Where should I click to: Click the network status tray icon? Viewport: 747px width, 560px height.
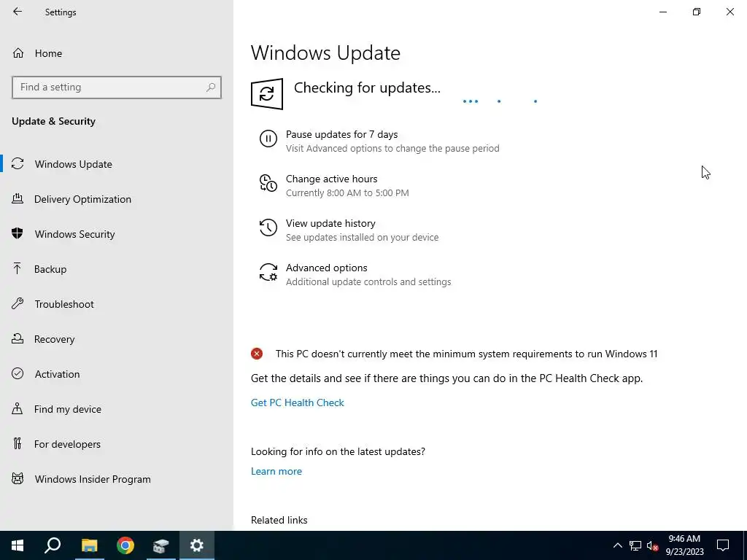[635, 545]
